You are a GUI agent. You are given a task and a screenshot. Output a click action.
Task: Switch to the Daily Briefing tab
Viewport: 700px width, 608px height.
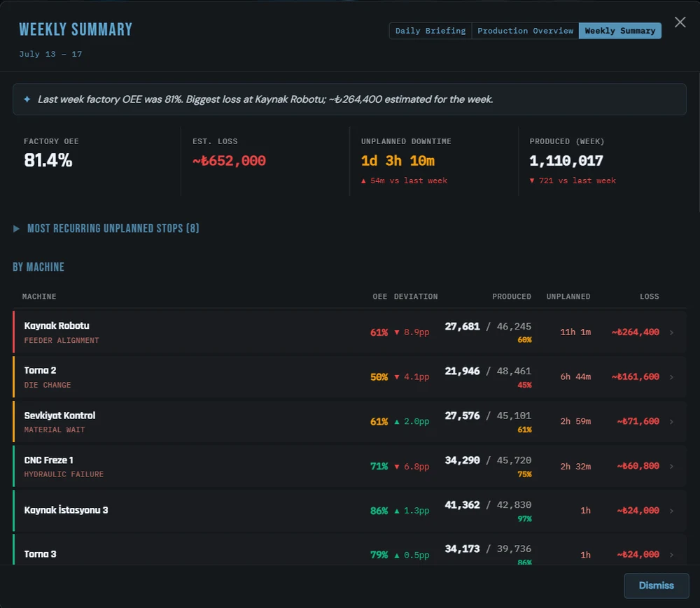430,31
